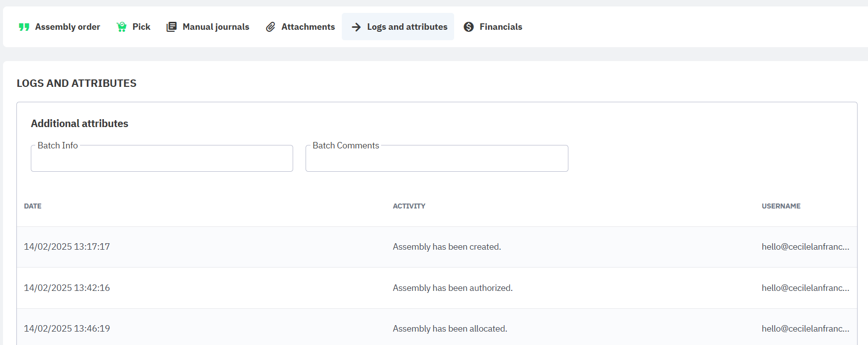The height and width of the screenshot is (345, 868).
Task: Focus the Batch Info input field
Action: 161,159
